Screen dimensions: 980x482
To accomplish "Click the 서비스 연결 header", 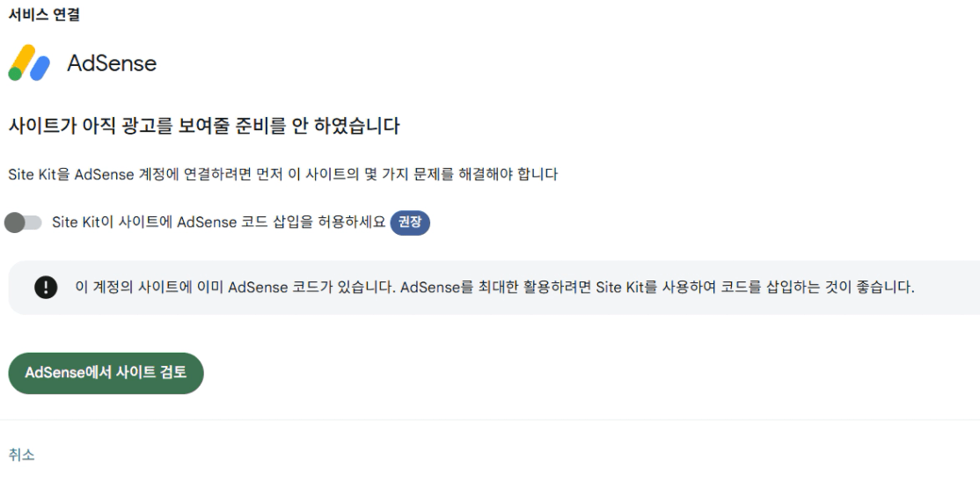I will click(x=43, y=14).
